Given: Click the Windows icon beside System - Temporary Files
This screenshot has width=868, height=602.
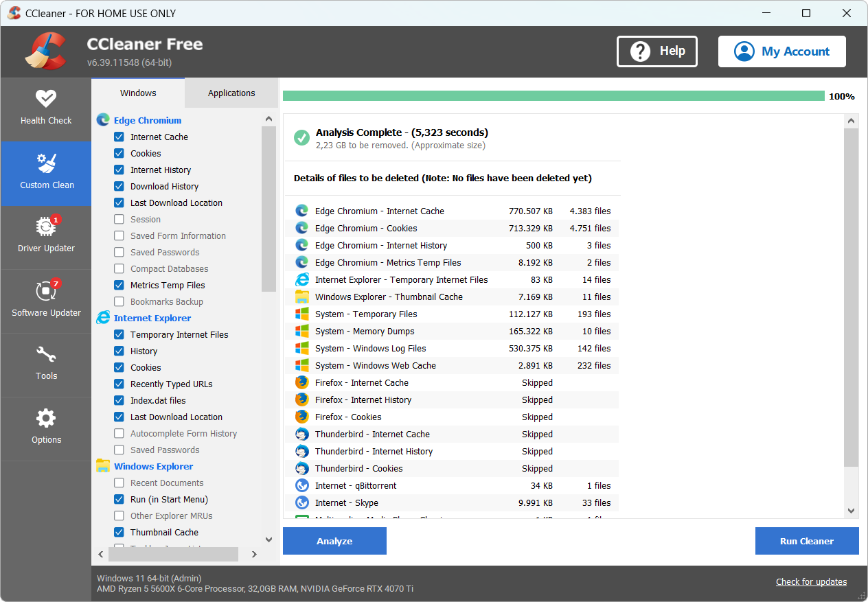Looking at the screenshot, I should coord(302,314).
